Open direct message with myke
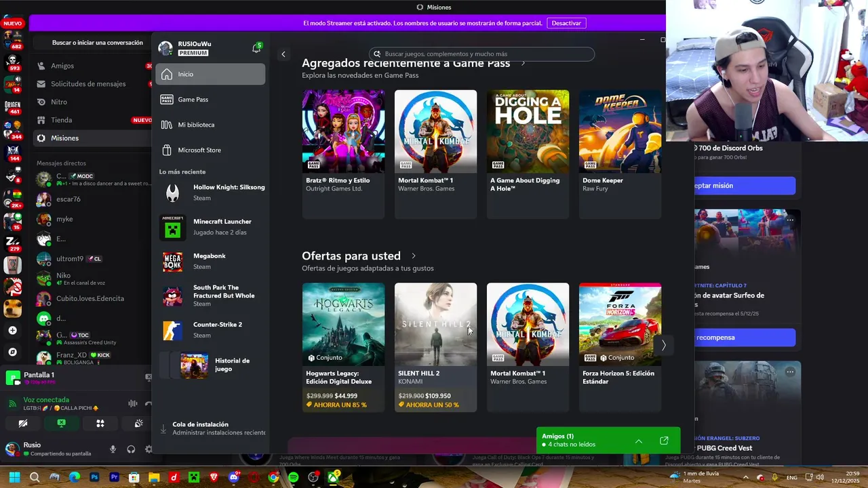This screenshot has width=868, height=488. click(93, 219)
